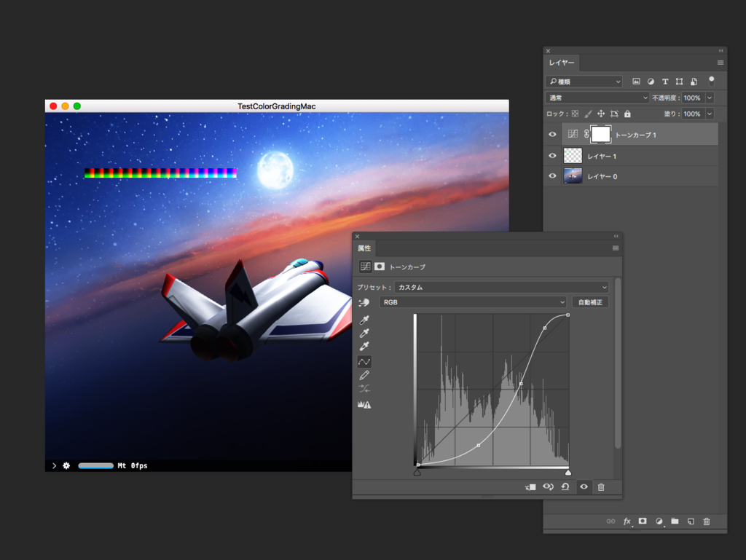Select the 属性 panel tab
Image resolution: width=746 pixels, height=560 pixels.
tap(364, 248)
